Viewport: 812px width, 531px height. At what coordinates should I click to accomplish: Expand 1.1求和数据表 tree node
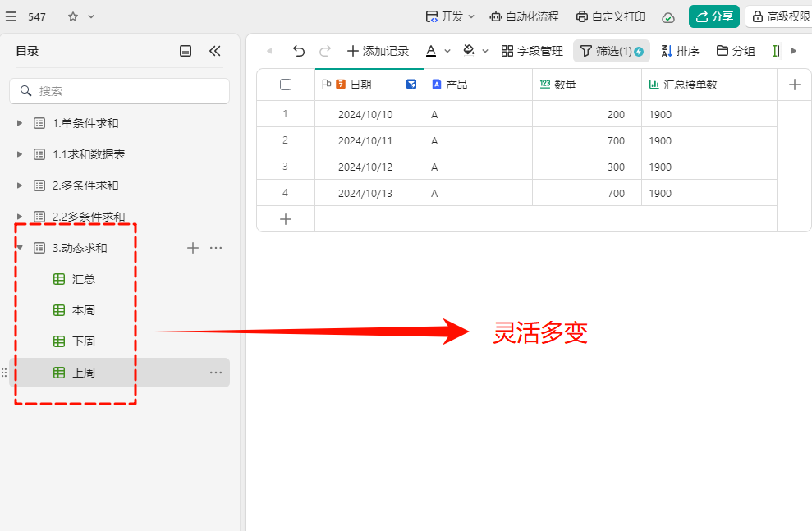click(x=19, y=154)
